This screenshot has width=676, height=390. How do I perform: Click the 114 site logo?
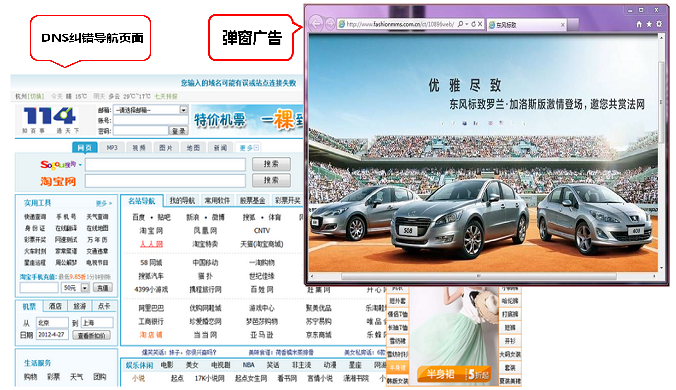click(50, 119)
